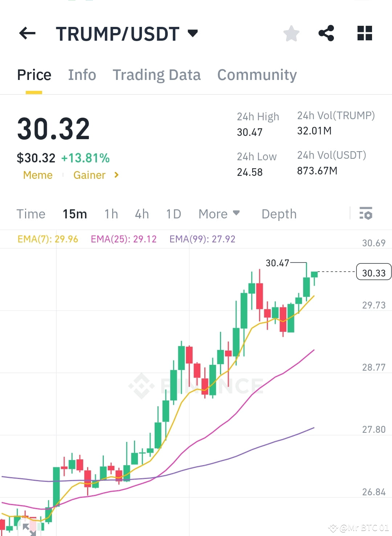The width and height of the screenshot is (392, 536).
Task: Open Gainer category via the chevron
Action: (x=116, y=175)
